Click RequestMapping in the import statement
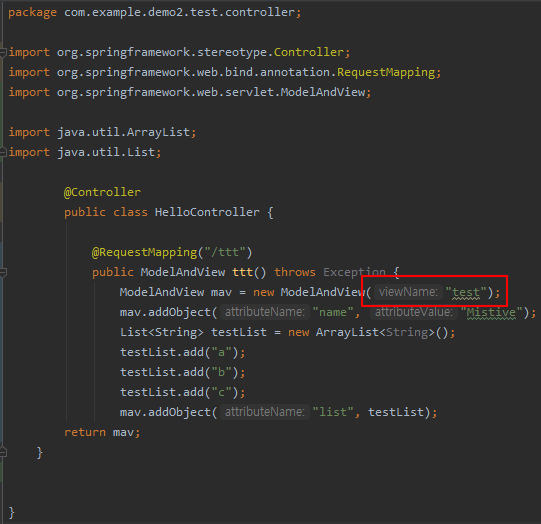541x524 pixels. tap(386, 72)
